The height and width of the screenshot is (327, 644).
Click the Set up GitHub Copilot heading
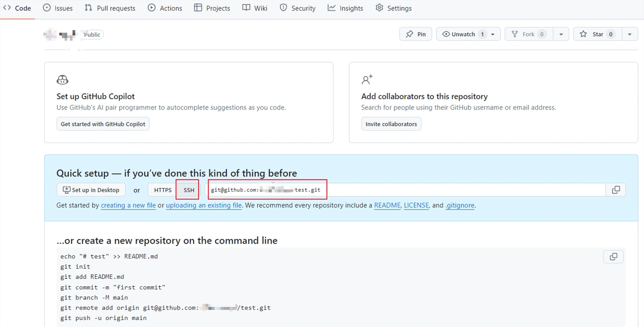click(x=95, y=96)
